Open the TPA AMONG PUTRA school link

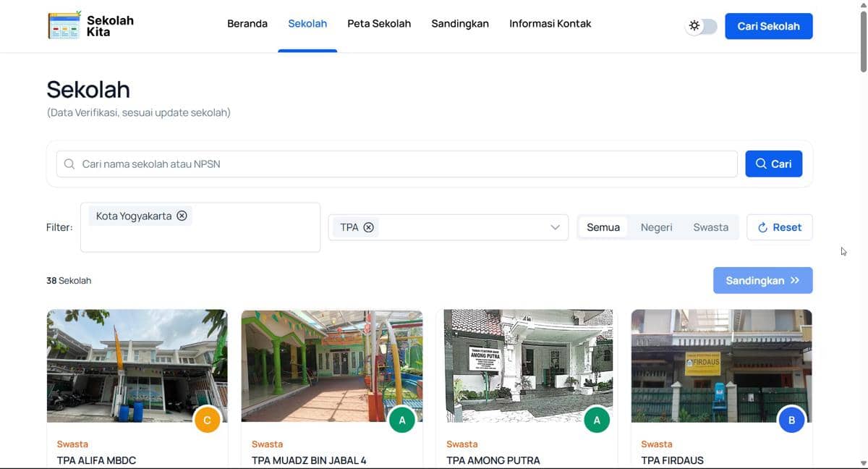pyautogui.click(x=492, y=460)
